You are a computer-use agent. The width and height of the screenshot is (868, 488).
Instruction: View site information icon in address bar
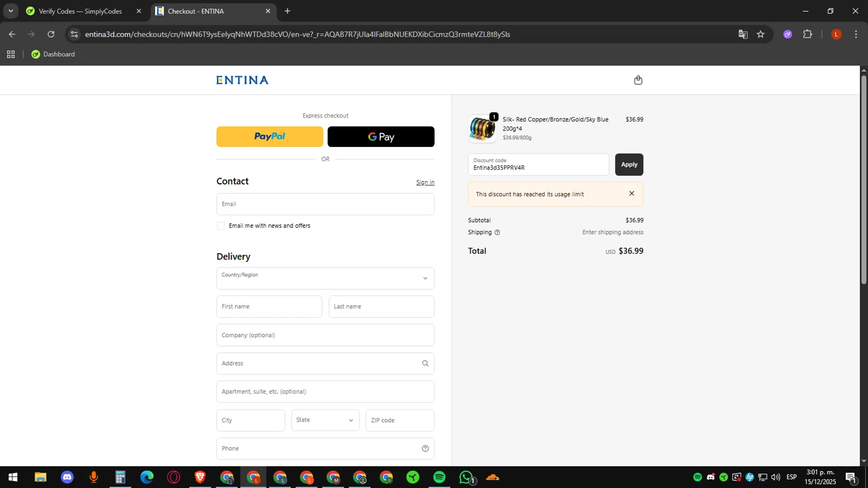click(73, 34)
